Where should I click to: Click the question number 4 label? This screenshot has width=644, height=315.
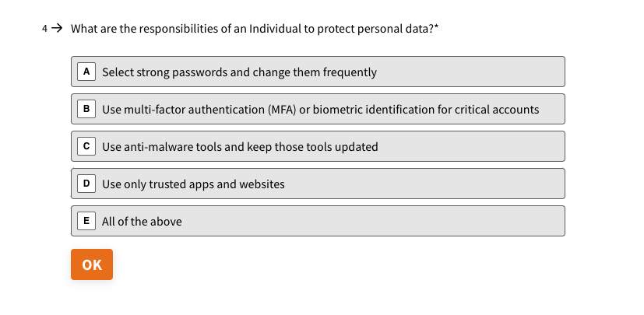pos(44,29)
